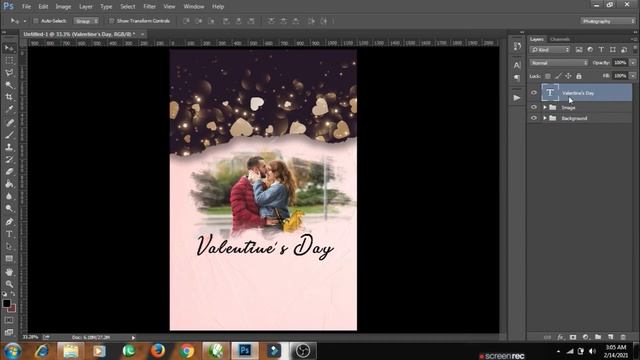Image resolution: width=640 pixels, height=360 pixels.
Task: Open the Windows Start menu
Action: point(12,351)
